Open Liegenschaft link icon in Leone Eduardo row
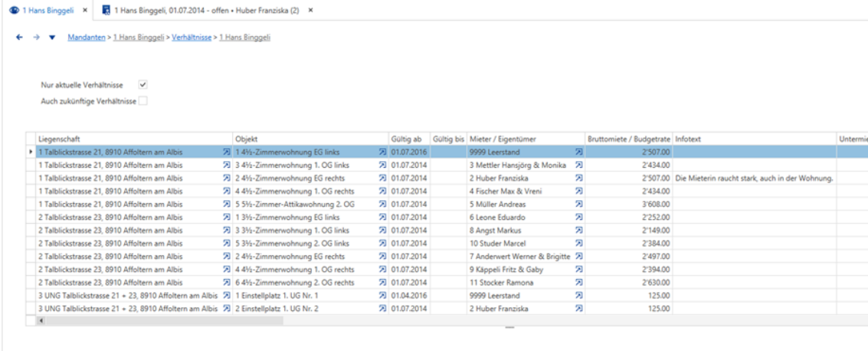The width and height of the screenshot is (868, 351). click(x=227, y=218)
